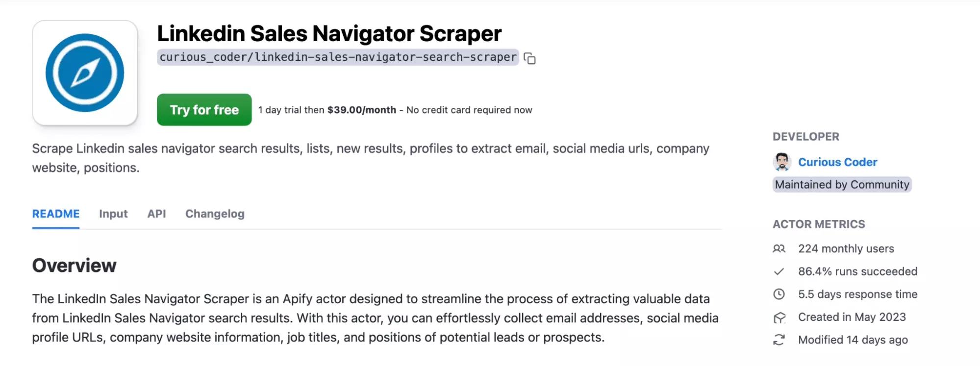Click the 86.4% runs succeeded metric
Image resolution: width=980 pixels, height=366 pixels.
858,271
